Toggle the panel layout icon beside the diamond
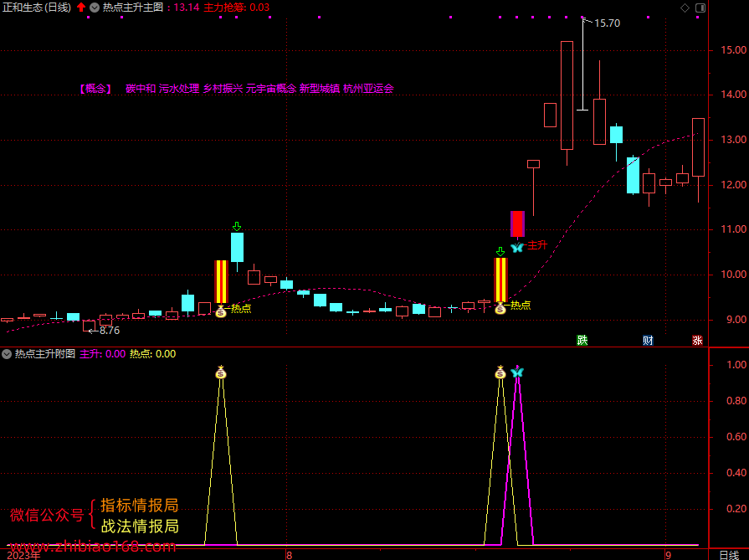This screenshot has height=560, width=749. [700, 8]
